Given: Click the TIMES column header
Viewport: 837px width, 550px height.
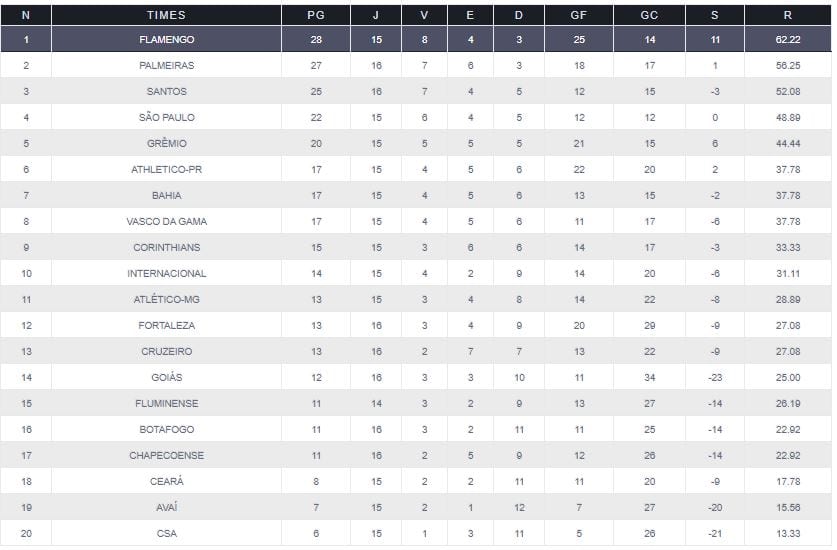Looking at the screenshot, I should pos(166,15).
